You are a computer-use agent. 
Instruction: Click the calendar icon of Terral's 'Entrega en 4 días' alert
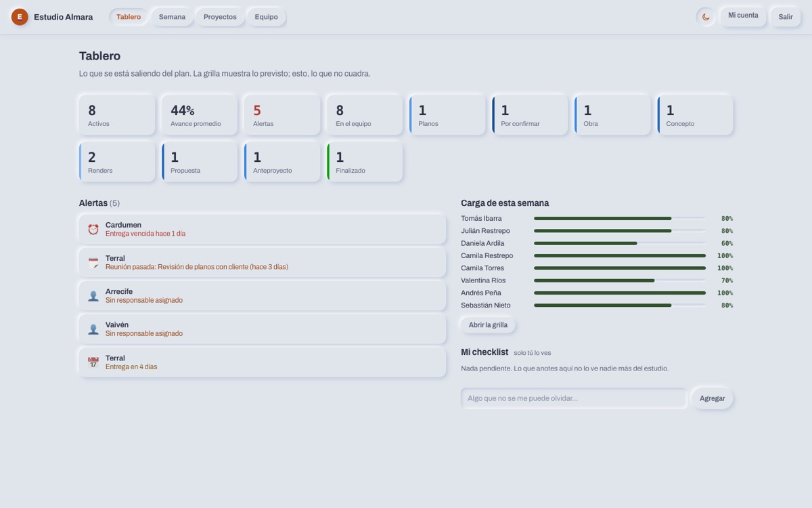[93, 362]
